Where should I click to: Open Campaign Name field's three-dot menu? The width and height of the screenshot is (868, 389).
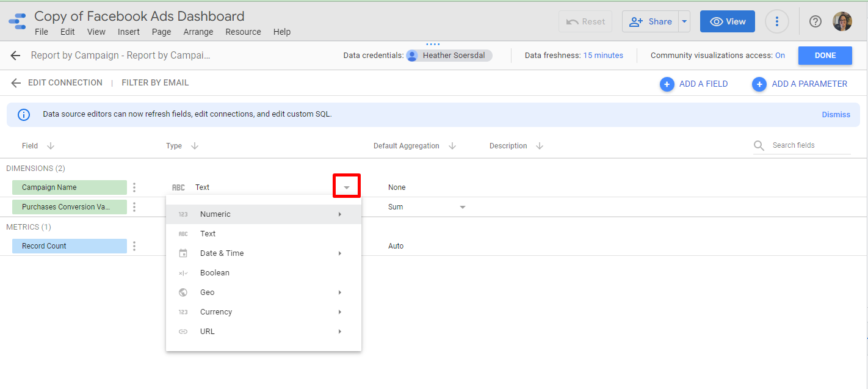(134, 187)
